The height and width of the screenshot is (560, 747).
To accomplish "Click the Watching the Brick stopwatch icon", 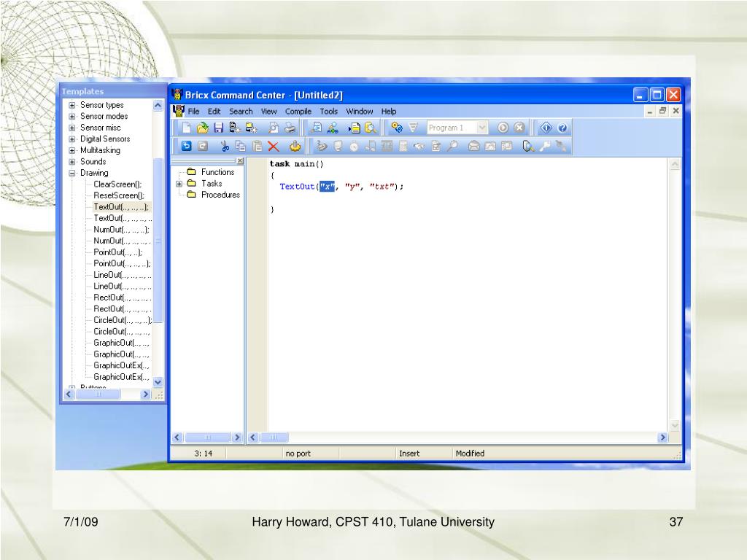I will tap(354, 146).
